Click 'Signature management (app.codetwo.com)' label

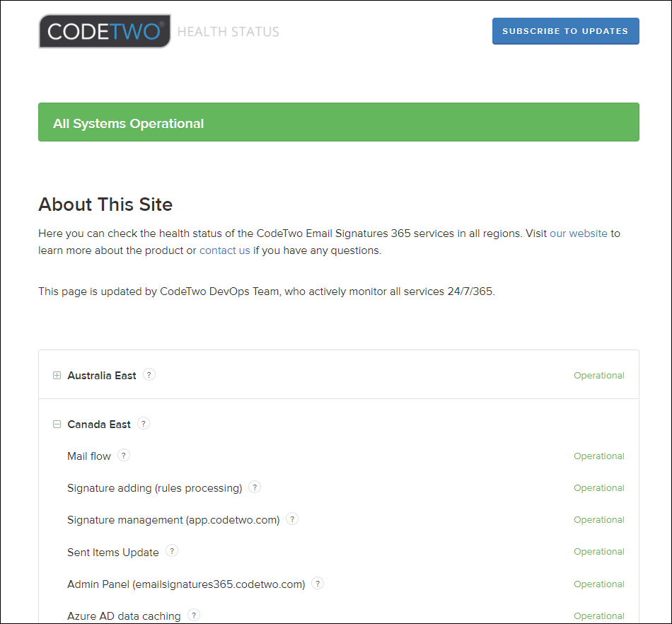pyautogui.click(x=173, y=520)
